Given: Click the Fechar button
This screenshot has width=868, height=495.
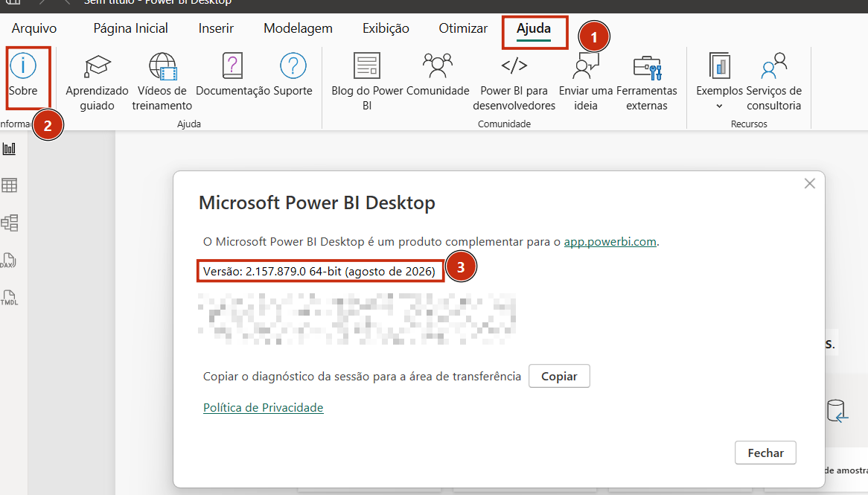Looking at the screenshot, I should [x=765, y=453].
